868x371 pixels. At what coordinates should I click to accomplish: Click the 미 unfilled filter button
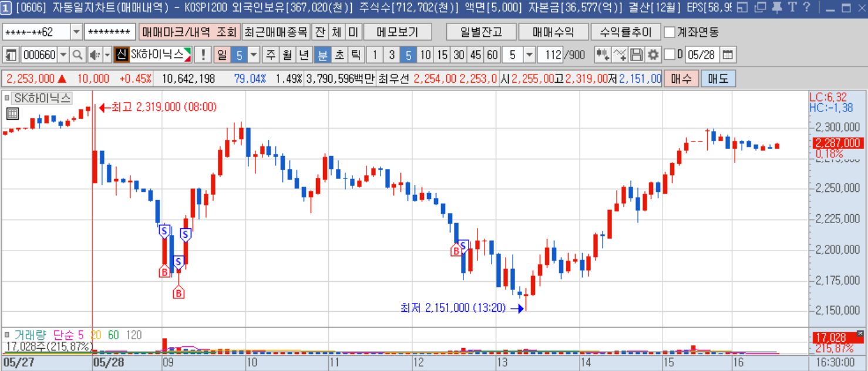point(353,32)
